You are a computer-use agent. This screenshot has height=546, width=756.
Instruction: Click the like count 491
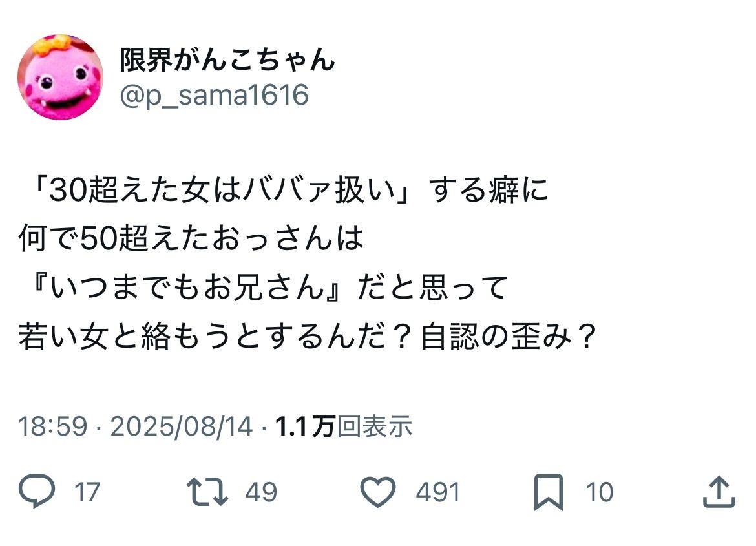point(437,492)
